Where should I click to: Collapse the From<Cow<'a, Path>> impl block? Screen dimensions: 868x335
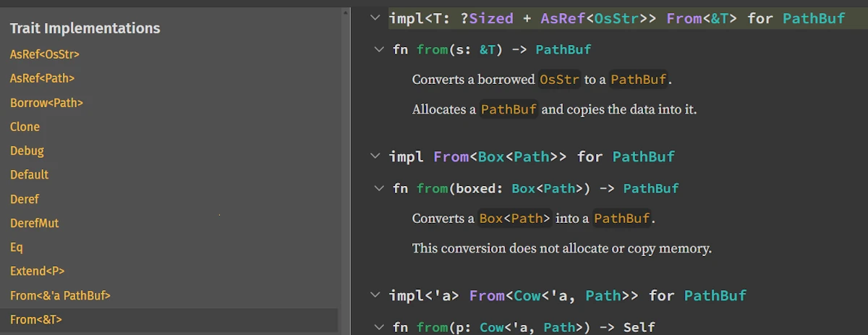374,295
